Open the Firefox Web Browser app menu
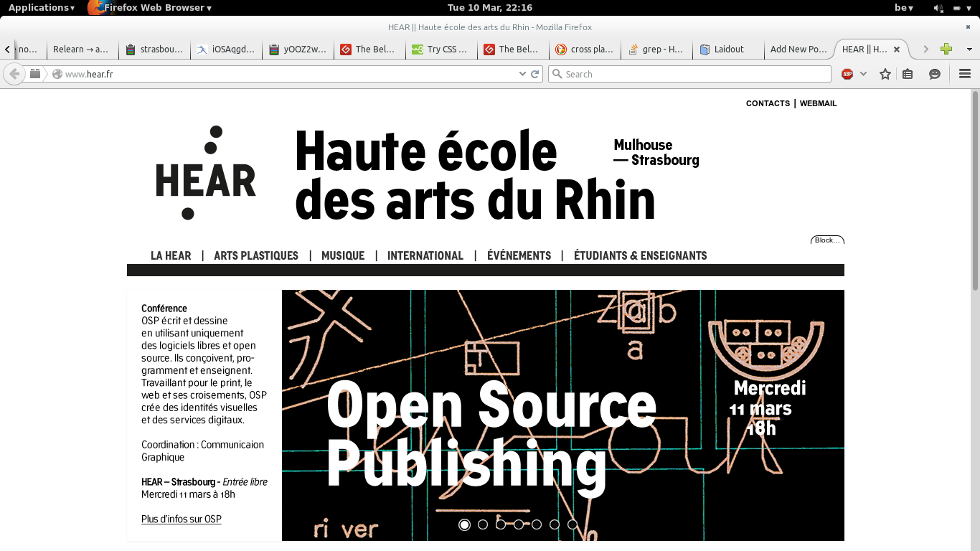Image resolution: width=980 pixels, height=551 pixels. (x=158, y=8)
